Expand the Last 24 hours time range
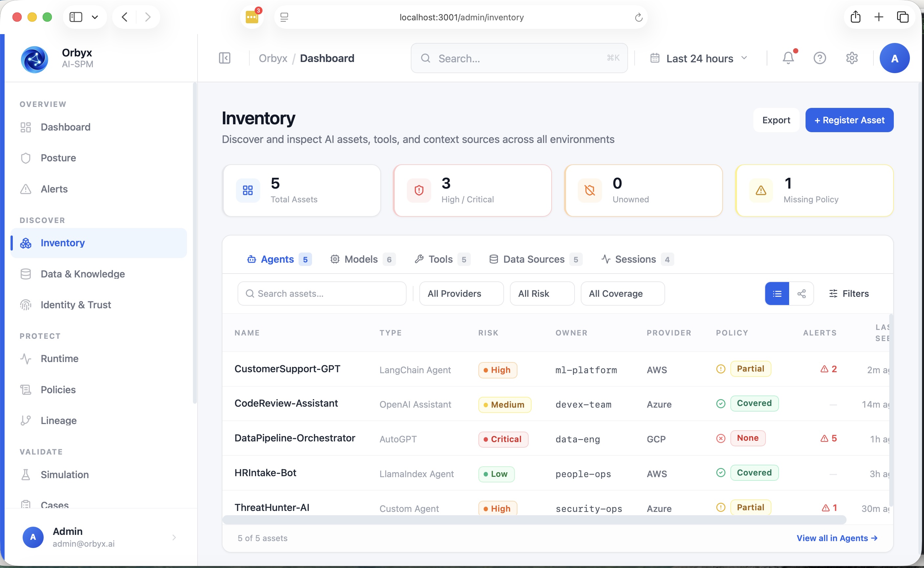The width and height of the screenshot is (924, 568). 699,58
